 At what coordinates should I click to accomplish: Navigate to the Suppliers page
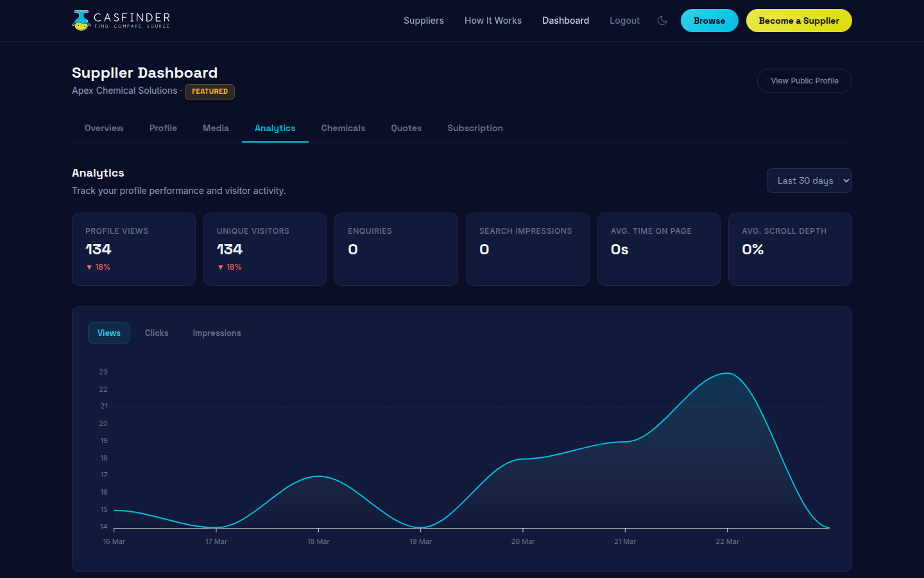(424, 20)
